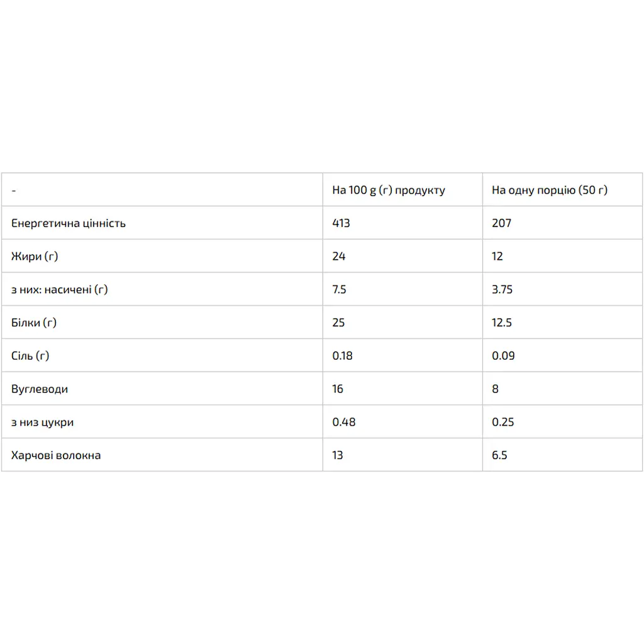The width and height of the screenshot is (644, 644).
Task: Click the 413 energy value cell
Action: (341, 223)
